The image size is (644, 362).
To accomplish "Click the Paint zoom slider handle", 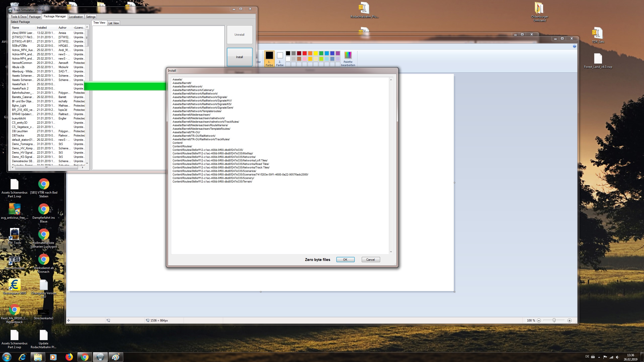I will 554,320.
